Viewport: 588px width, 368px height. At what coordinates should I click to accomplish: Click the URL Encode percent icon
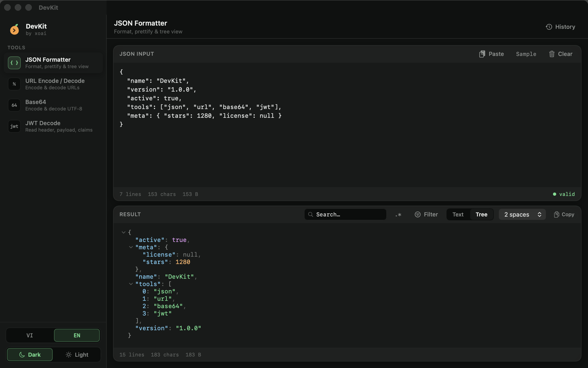[14, 84]
